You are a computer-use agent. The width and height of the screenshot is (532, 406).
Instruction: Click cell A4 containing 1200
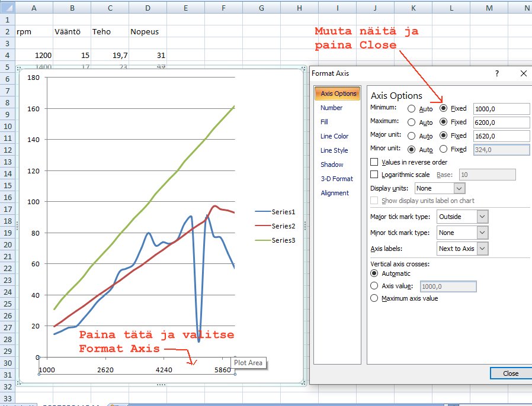[x=34, y=55]
